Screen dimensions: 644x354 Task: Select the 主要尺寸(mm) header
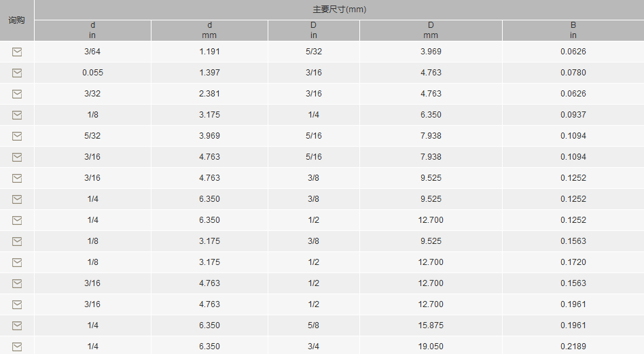(339, 10)
